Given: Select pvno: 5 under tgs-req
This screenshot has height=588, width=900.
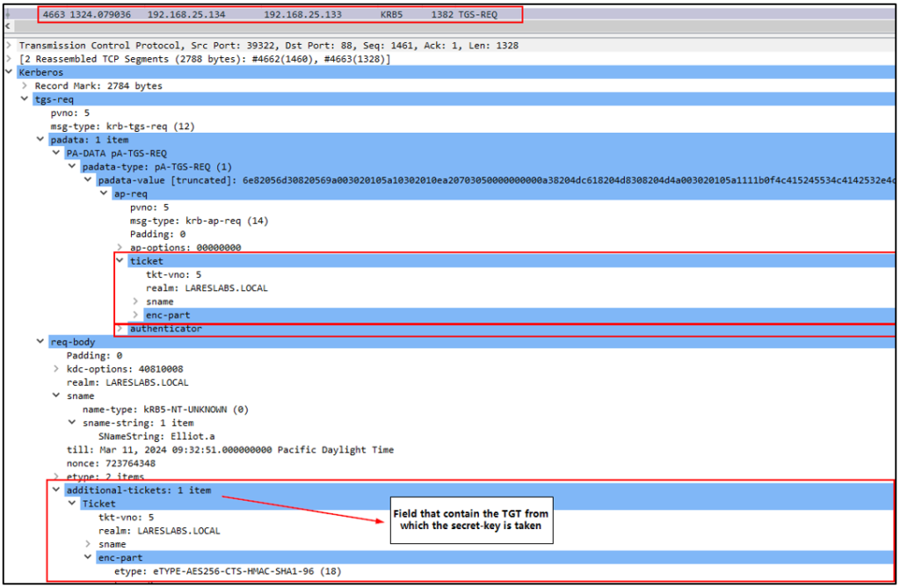Looking at the screenshot, I should [70, 113].
